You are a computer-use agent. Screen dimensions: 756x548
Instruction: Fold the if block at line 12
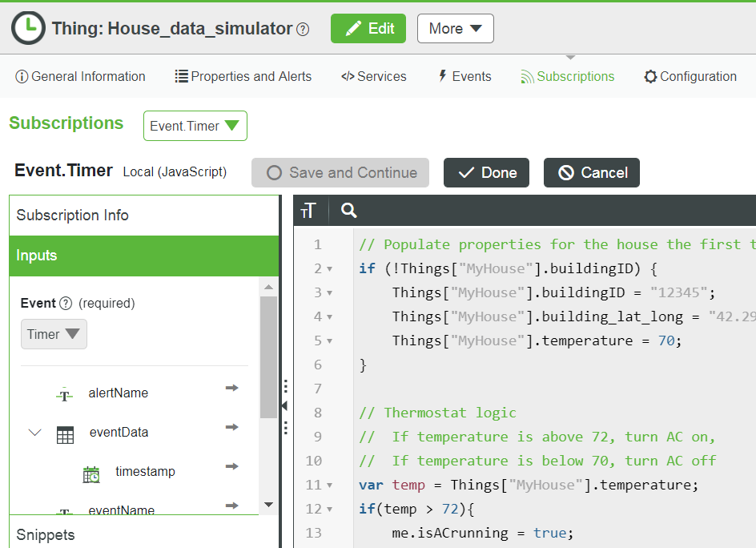pyautogui.click(x=330, y=510)
